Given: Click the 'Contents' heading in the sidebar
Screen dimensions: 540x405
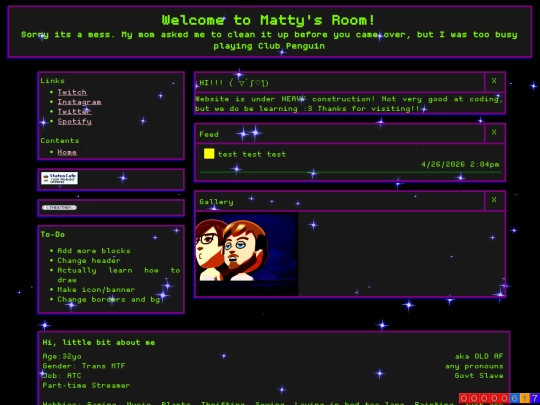Looking at the screenshot, I should [60, 141].
